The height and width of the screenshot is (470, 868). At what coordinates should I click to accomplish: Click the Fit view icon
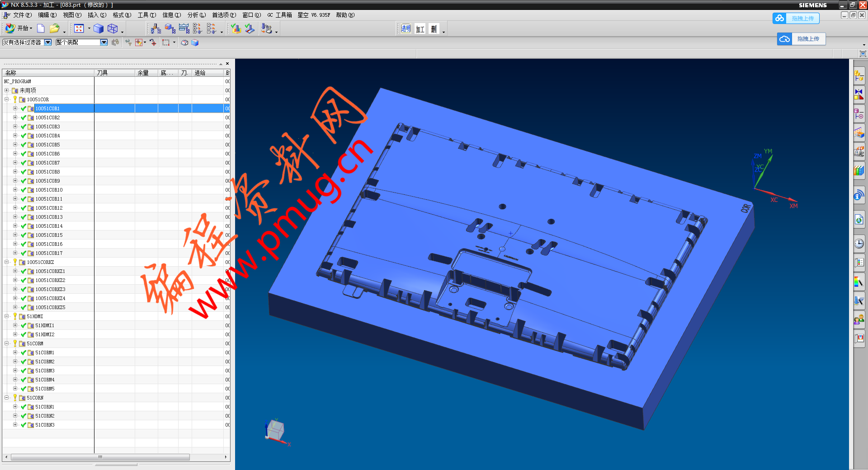pos(79,28)
